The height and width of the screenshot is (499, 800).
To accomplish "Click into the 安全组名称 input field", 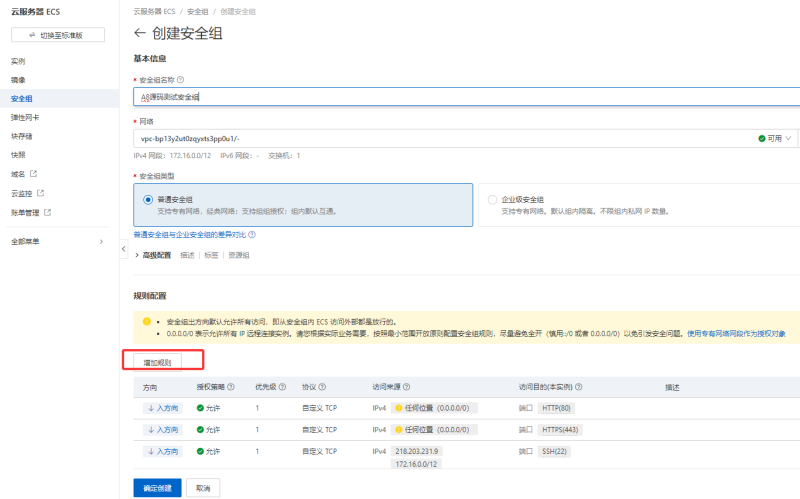I will pyautogui.click(x=466, y=96).
